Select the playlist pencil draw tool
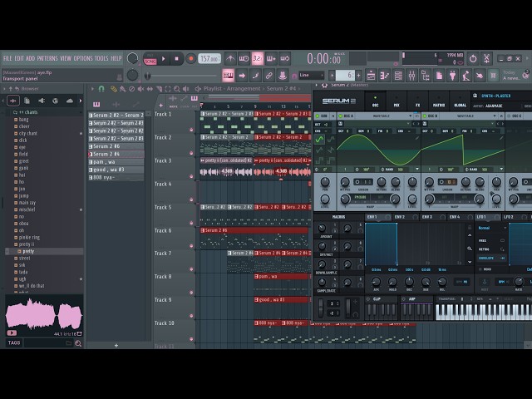The image size is (532, 399). pyautogui.click(x=114, y=89)
